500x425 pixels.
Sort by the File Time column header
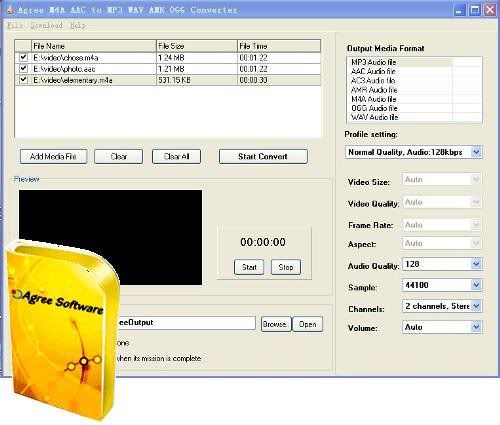(279, 46)
